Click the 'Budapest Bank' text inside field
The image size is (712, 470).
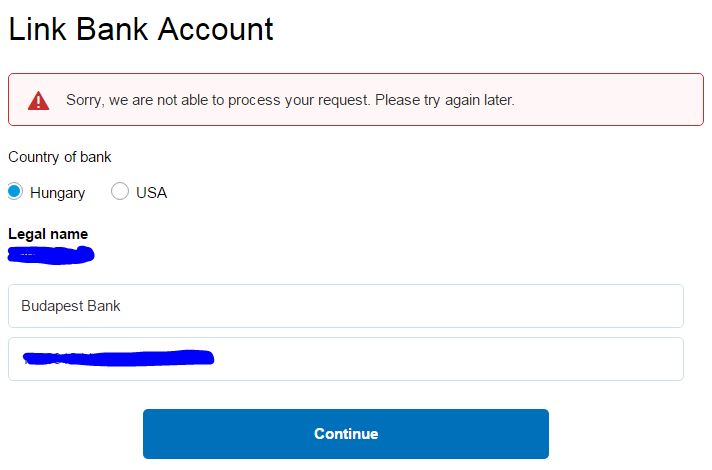[71, 306]
